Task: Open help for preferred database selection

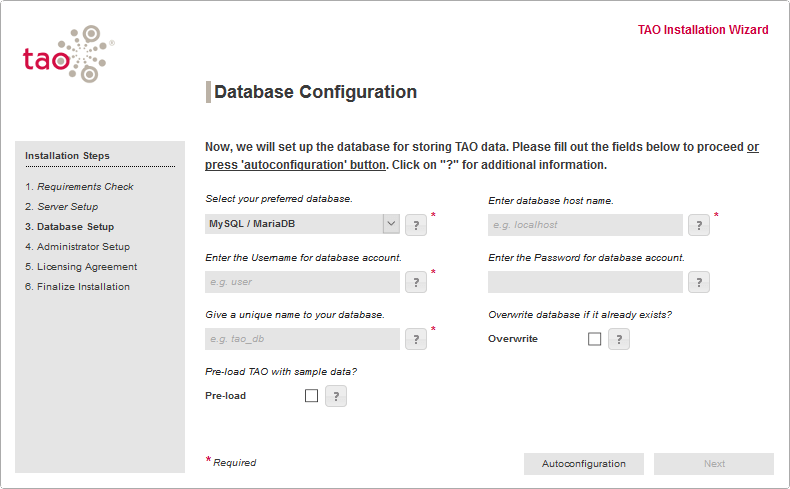Action: point(416,225)
